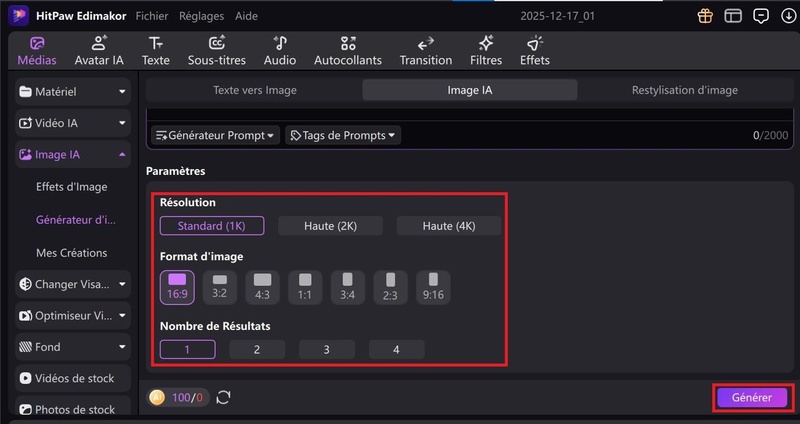This screenshot has width=800, height=424.
Task: Switch to Restylisation d'image tab
Action: [x=685, y=90]
